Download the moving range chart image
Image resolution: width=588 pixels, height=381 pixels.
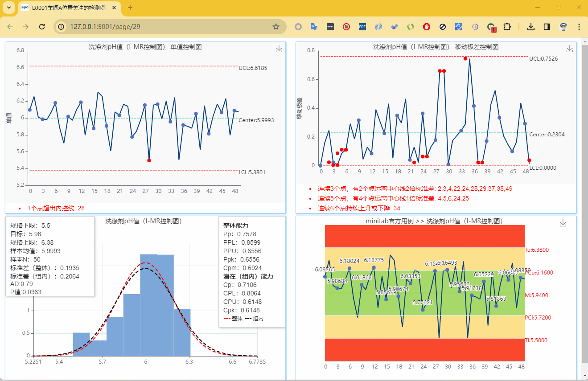click(569, 49)
